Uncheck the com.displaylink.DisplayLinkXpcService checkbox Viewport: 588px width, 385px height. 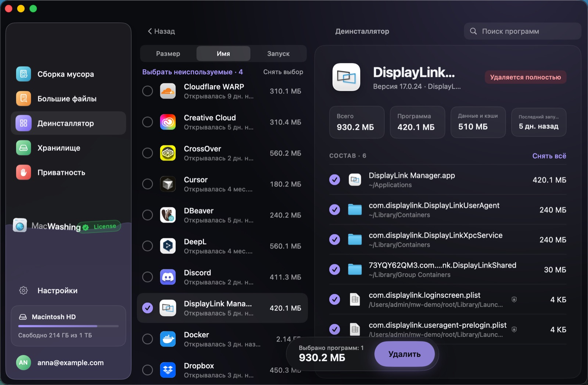pos(334,239)
